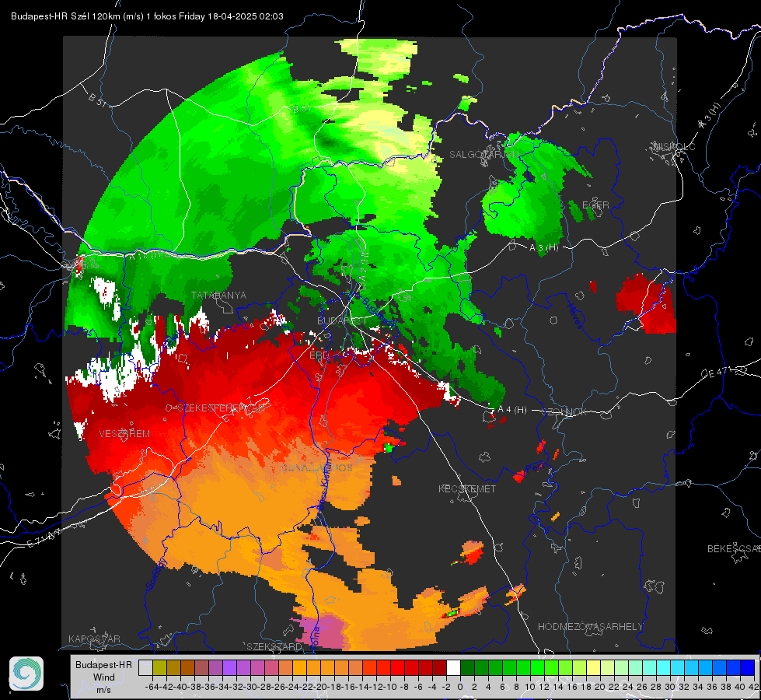Click the MISKOLC city label
The height and width of the screenshot is (700, 761).
pos(674,147)
